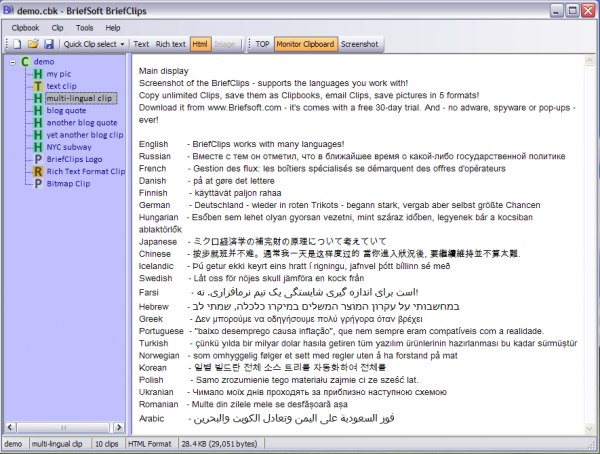This screenshot has width=600, height=454.
Task: Select the Bitmap Clip entry
Action: click(68, 184)
